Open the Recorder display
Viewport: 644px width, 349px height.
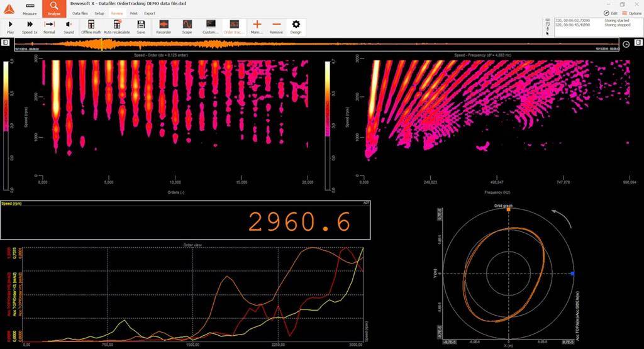click(x=164, y=26)
